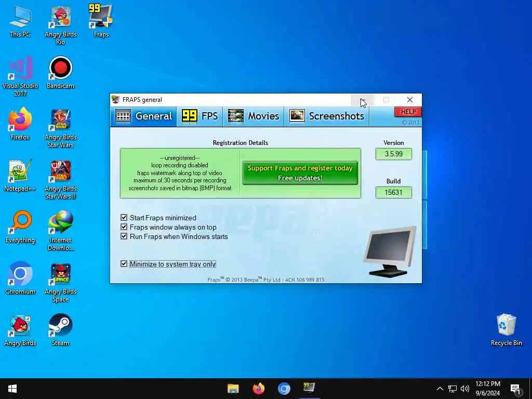Switch to the Screenshots tab

point(327,116)
